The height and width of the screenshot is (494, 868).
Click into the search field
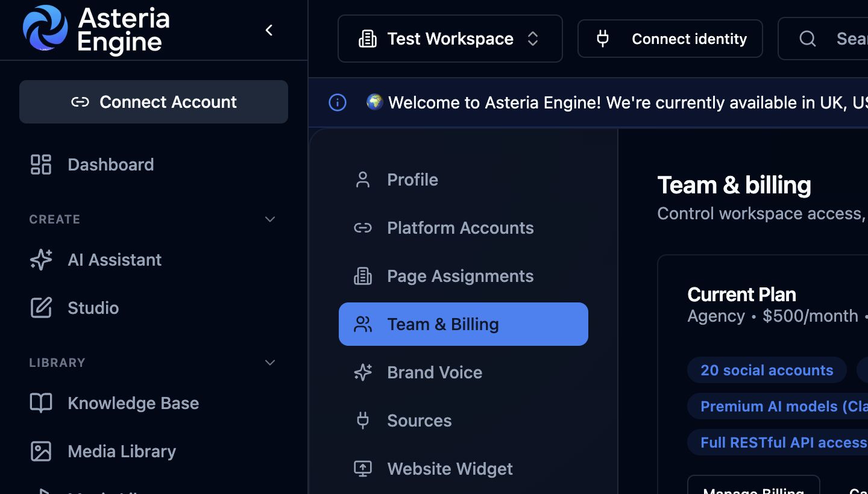coord(823,39)
